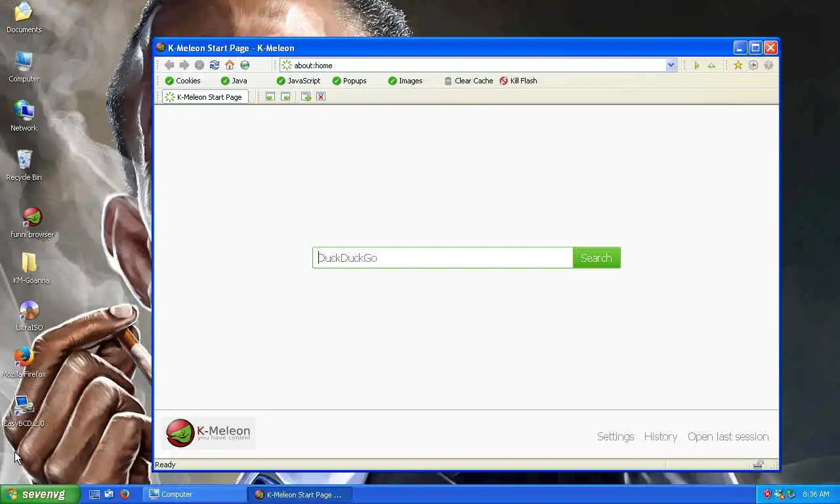840x504 pixels.
Task: Toggle Images loading
Action: pos(406,81)
